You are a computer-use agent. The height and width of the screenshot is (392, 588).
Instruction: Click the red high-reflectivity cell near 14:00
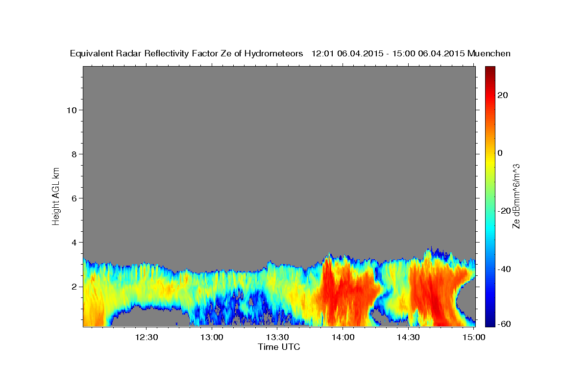click(345, 292)
